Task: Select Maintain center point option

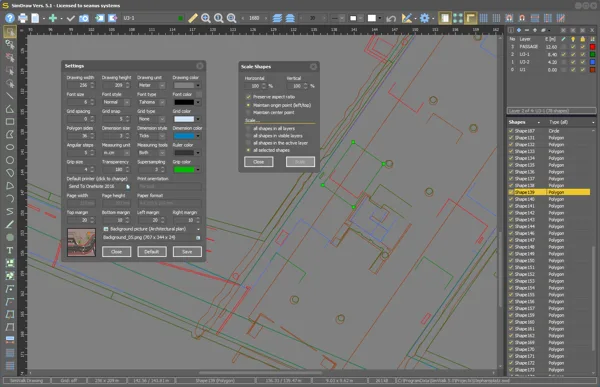Action: tap(248, 113)
